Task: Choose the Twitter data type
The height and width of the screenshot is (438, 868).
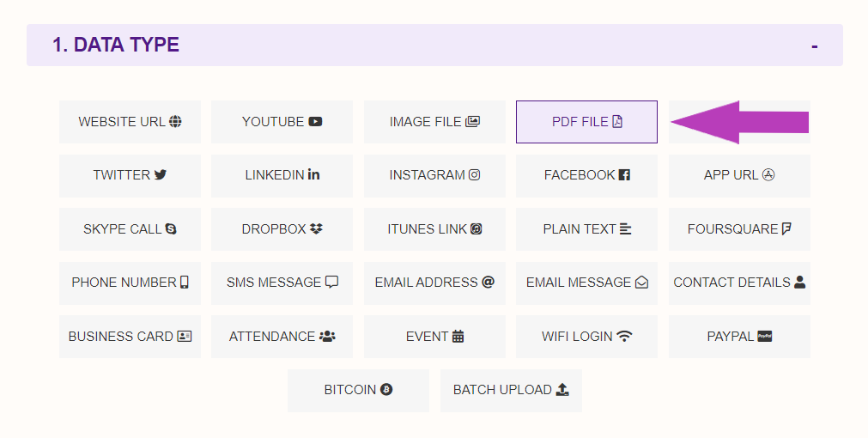Action: click(130, 175)
